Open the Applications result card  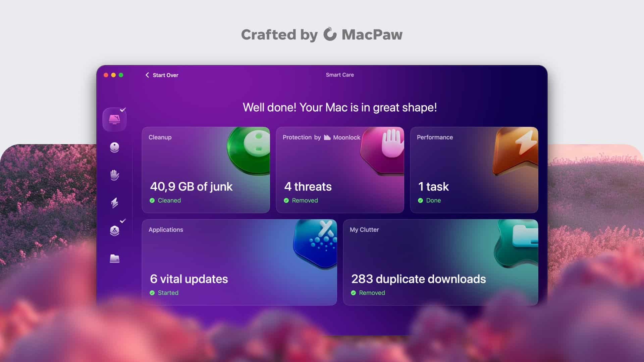click(x=239, y=262)
